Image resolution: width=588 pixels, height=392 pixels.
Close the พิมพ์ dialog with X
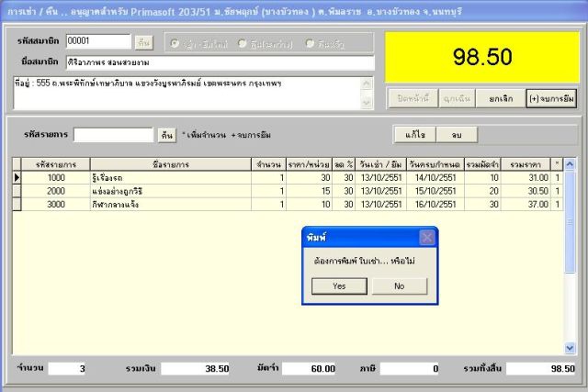[426, 238]
